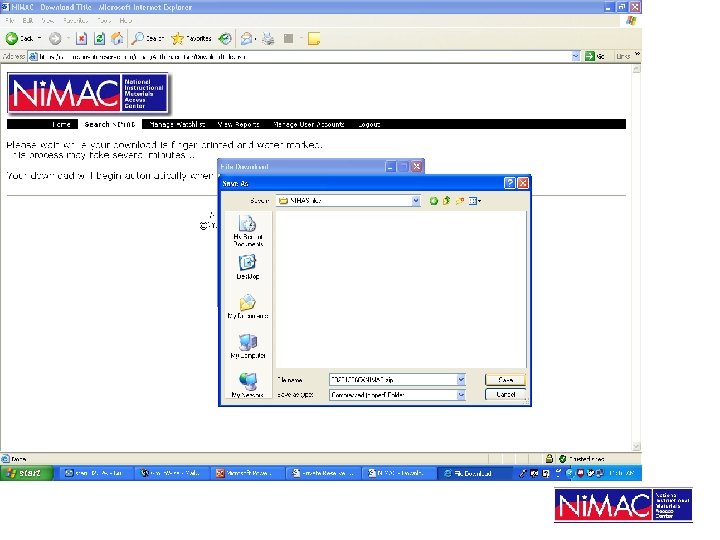Open the Favorites menu in menu bar
Image resolution: width=720 pixels, height=540 pixels.
pyautogui.click(x=75, y=21)
